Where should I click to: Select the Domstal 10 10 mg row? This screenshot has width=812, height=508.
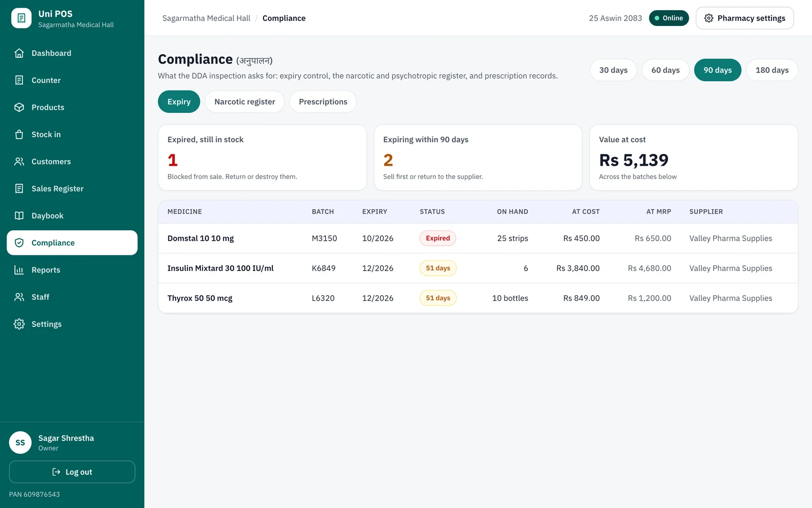pyautogui.click(x=478, y=238)
